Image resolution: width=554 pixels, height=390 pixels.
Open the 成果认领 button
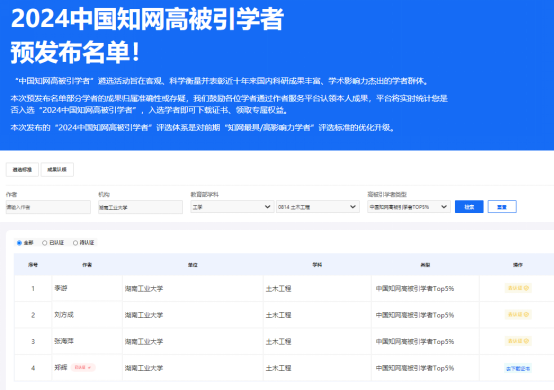(57, 170)
